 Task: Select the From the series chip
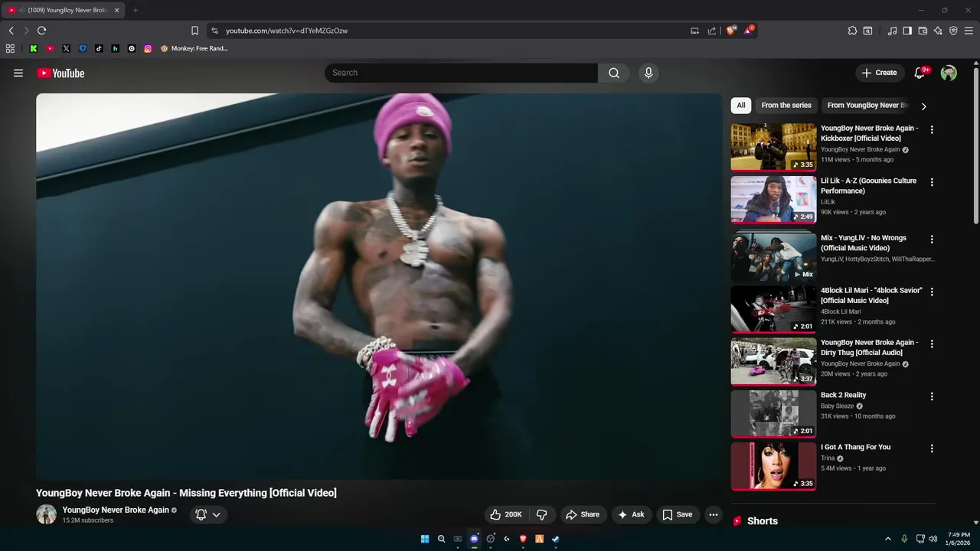point(786,106)
